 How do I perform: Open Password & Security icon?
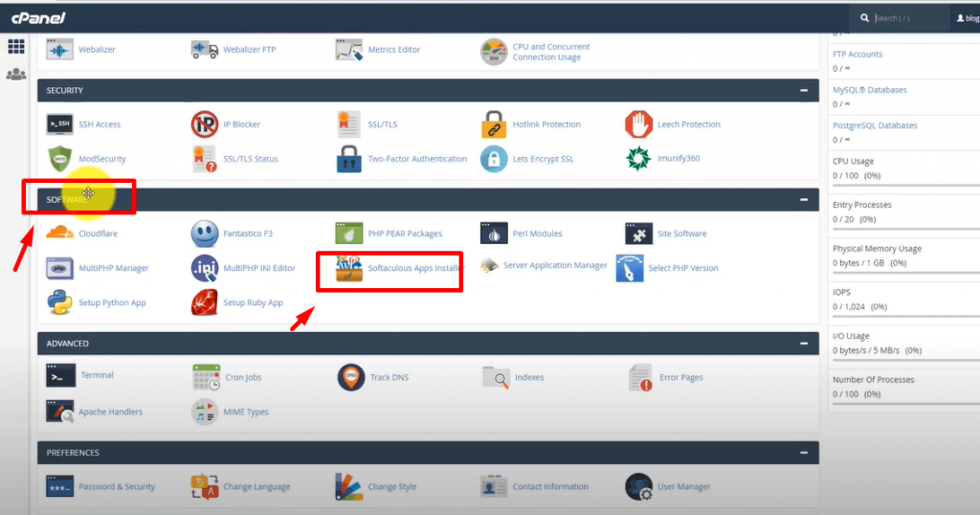pyautogui.click(x=59, y=486)
